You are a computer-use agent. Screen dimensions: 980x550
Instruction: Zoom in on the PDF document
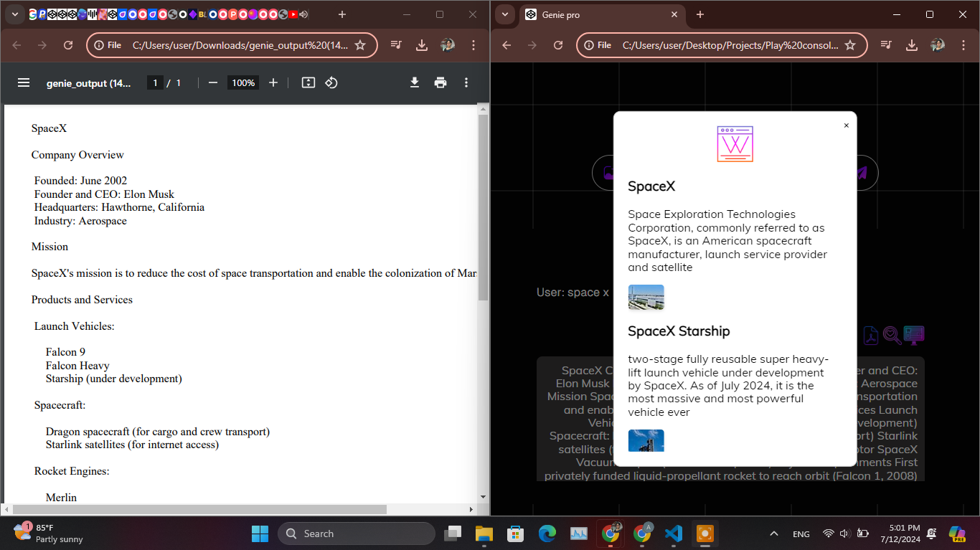click(273, 82)
